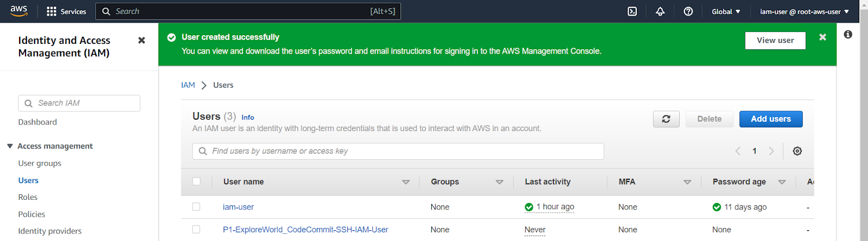
Task: Click the View user button
Action: (775, 40)
